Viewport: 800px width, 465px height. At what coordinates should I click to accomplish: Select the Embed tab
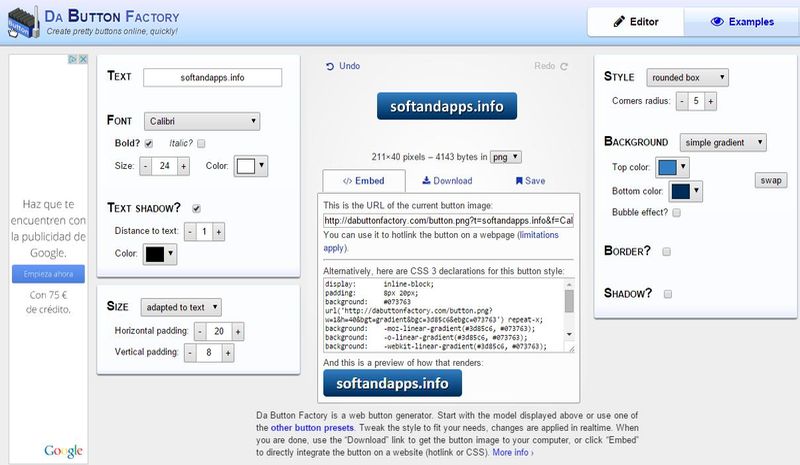[364, 181]
